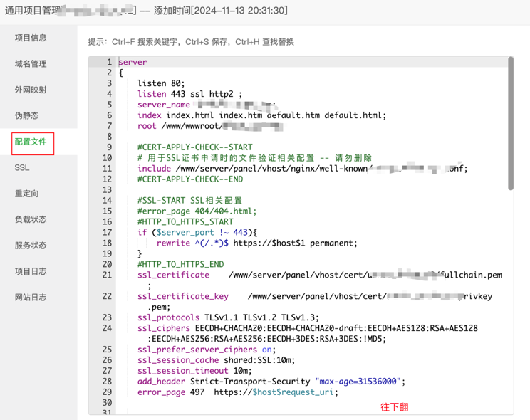Open the 项目信息 tab
Screen dimensions: 530x420
[31, 38]
